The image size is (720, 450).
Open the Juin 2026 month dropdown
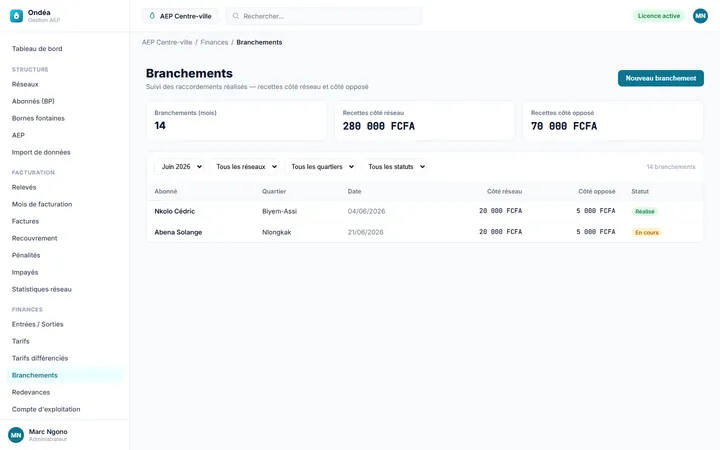pyautogui.click(x=180, y=167)
